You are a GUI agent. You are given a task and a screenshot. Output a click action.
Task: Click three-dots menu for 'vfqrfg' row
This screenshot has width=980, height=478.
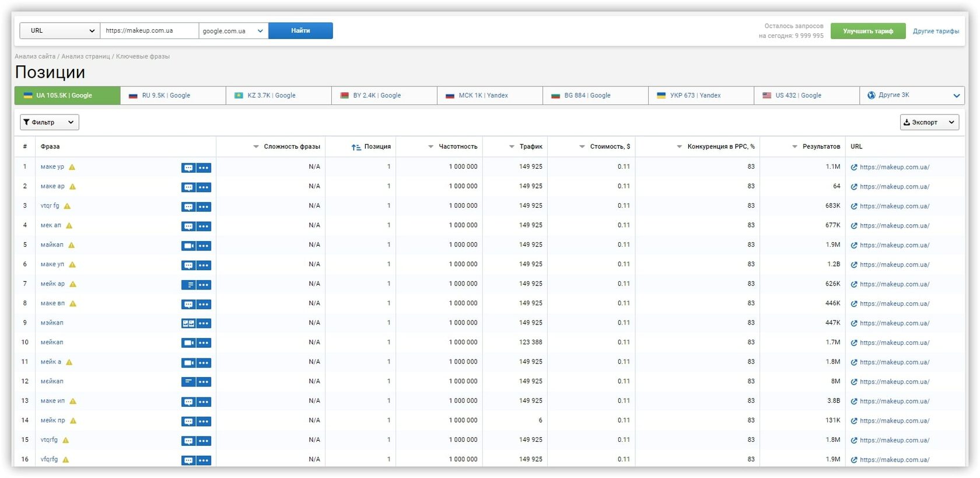204,460
